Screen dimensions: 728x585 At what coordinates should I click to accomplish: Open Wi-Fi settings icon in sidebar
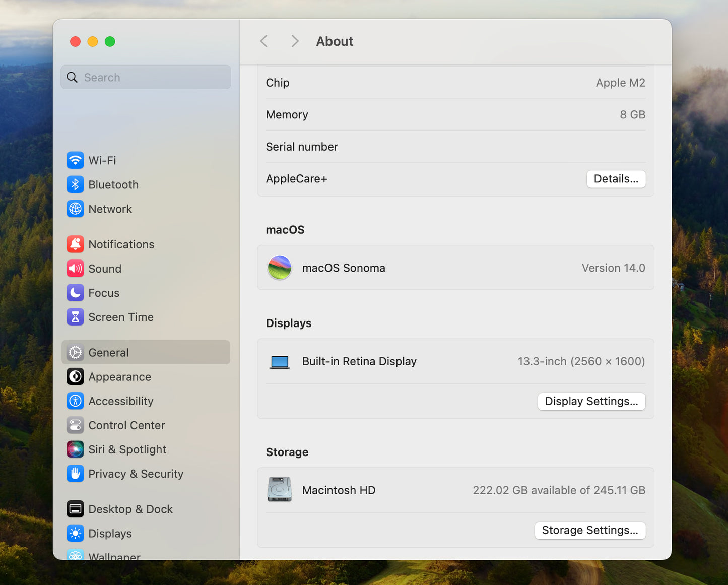pos(75,160)
